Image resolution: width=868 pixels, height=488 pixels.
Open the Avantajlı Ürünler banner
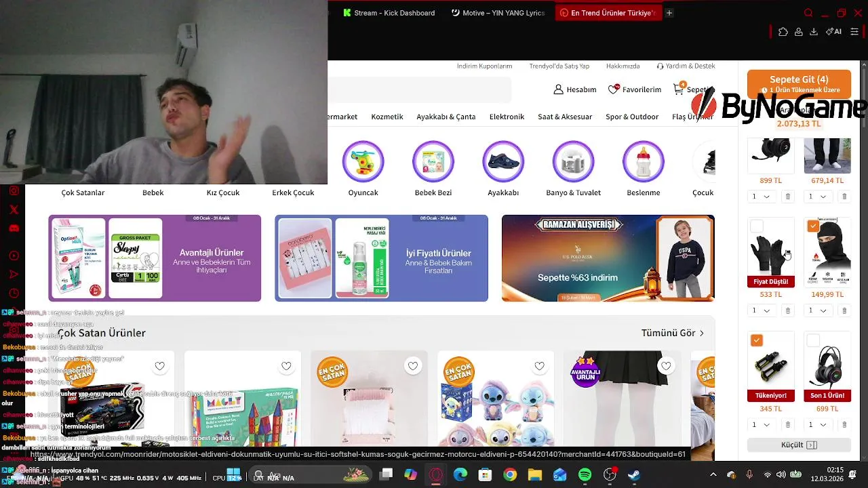click(x=155, y=258)
